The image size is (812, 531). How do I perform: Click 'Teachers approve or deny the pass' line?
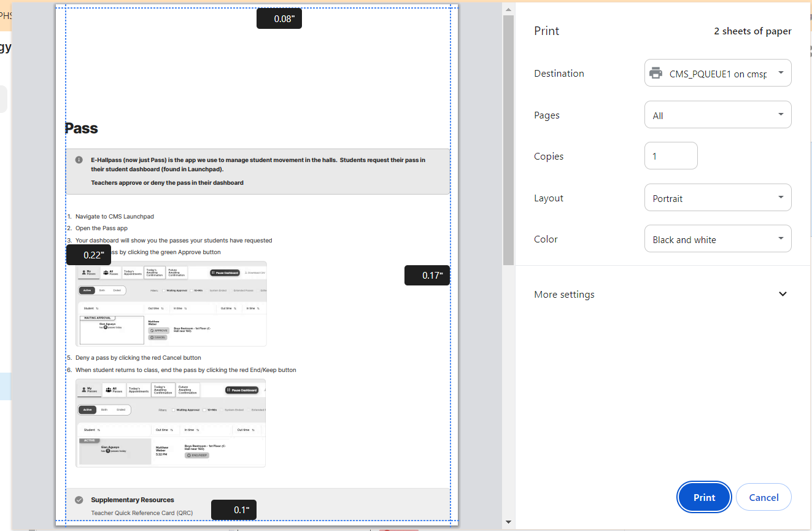[167, 182]
